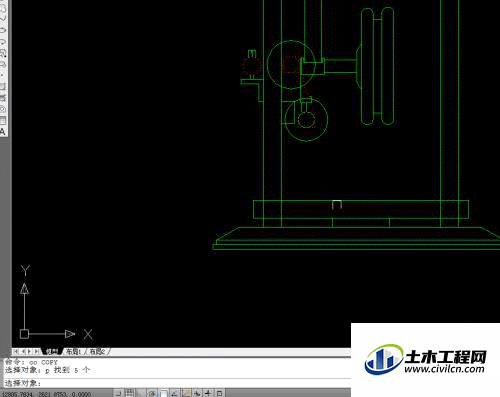Switch to the 布局2 layout tab

pos(97,351)
